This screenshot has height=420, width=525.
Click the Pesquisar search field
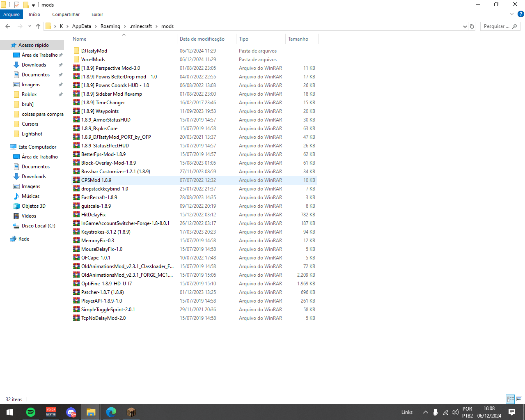click(500, 26)
